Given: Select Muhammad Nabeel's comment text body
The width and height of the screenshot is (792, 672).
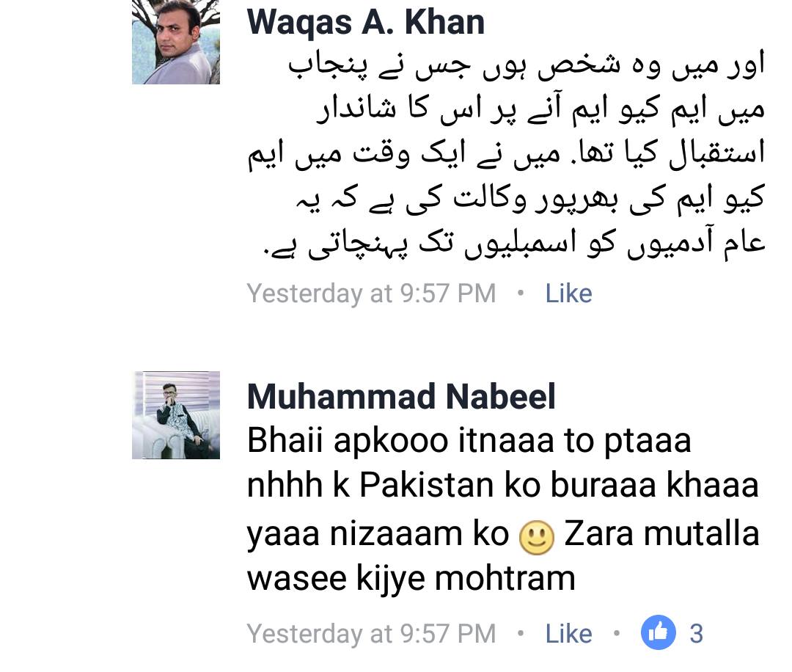Looking at the screenshot, I should 503,510.
